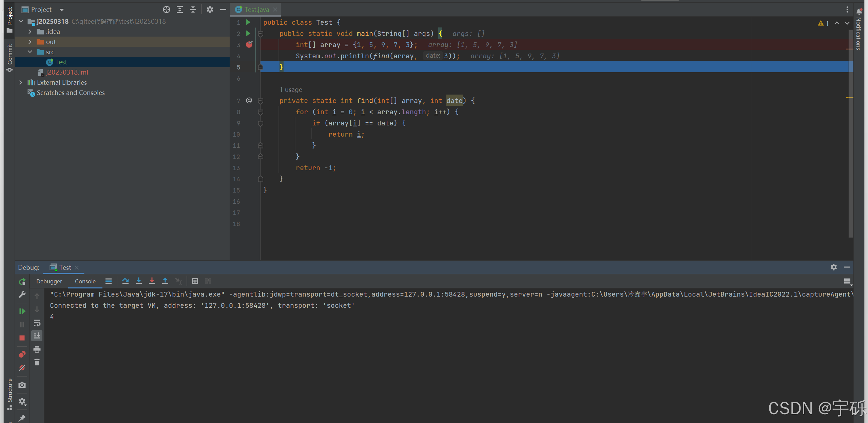
Task: Open the Evaluate Expression calculator icon
Action: point(195,281)
